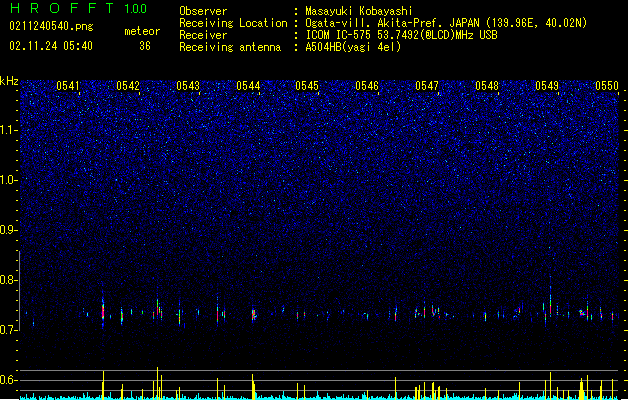The width and height of the screenshot is (629, 400).
Task: Click the 0546 time marker
Action: pos(367,86)
